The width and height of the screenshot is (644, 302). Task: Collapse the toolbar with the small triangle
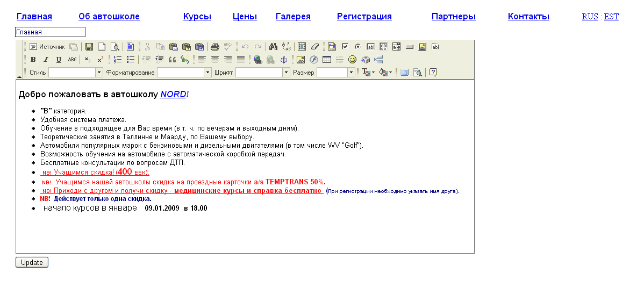pos(19,77)
